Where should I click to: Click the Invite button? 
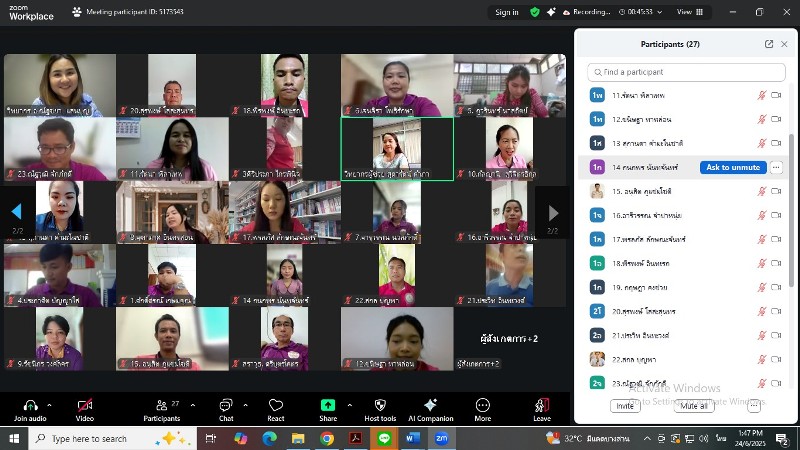click(x=625, y=406)
